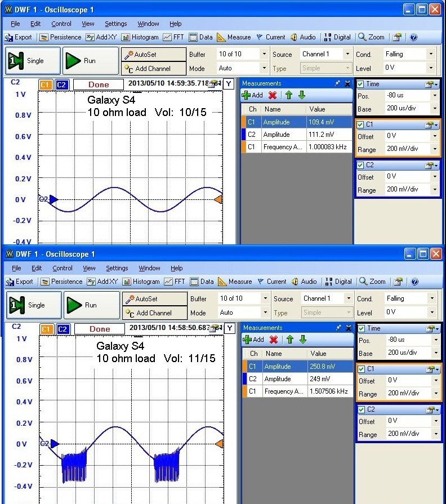Select C1 Amplitude 109.4 mV measurement row

point(297,122)
